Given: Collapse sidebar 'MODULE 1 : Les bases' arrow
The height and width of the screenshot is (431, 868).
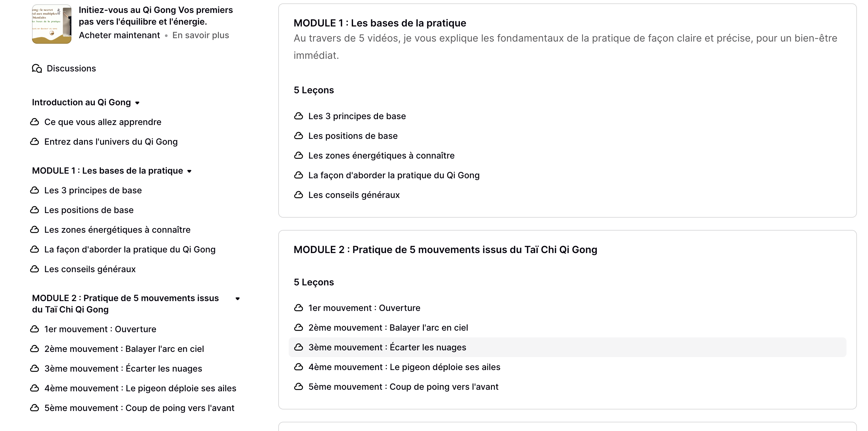Looking at the screenshot, I should 189,171.
